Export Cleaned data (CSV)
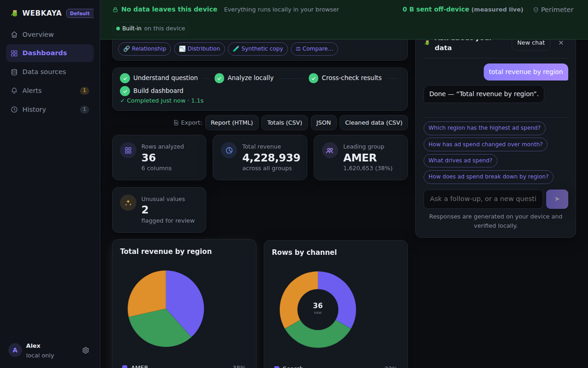The width and height of the screenshot is (588, 368). pos(373,123)
